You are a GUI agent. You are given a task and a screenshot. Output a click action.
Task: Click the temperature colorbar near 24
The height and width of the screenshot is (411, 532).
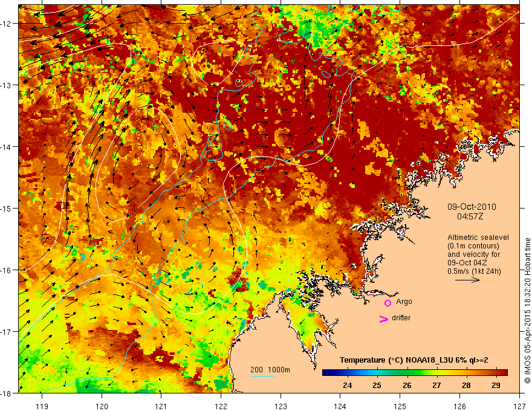348,373
